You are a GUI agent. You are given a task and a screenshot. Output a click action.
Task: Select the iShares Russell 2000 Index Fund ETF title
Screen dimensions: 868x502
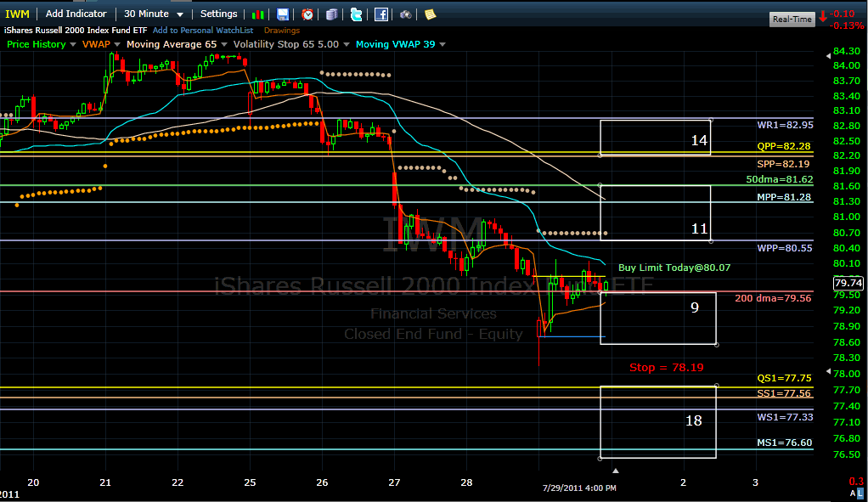(76, 31)
